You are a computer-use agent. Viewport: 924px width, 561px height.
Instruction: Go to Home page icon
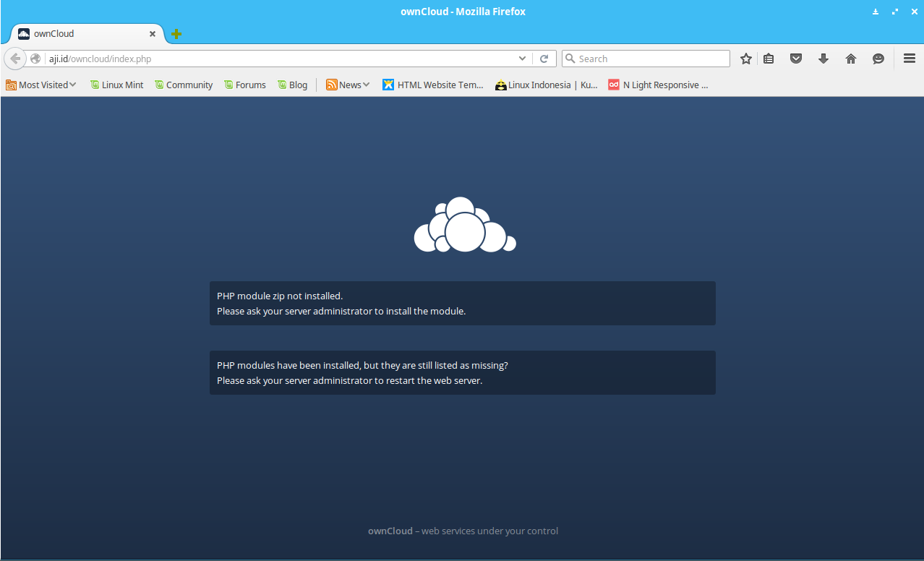[x=851, y=59]
